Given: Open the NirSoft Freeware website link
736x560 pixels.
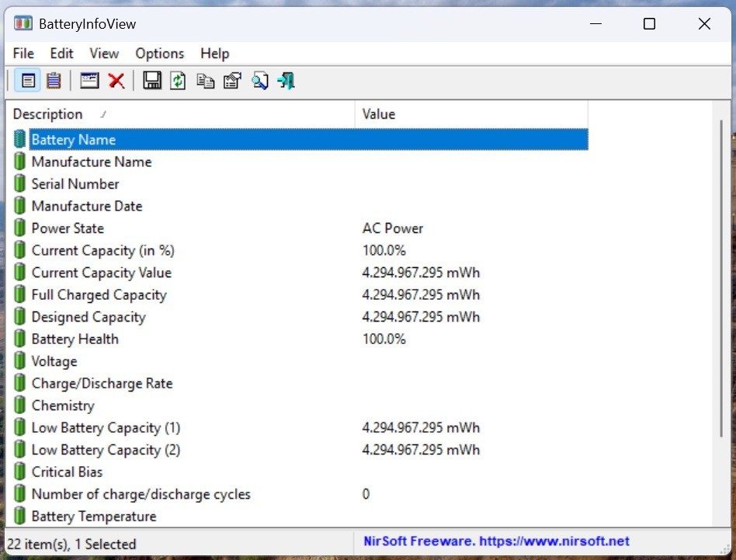Looking at the screenshot, I should (x=496, y=541).
